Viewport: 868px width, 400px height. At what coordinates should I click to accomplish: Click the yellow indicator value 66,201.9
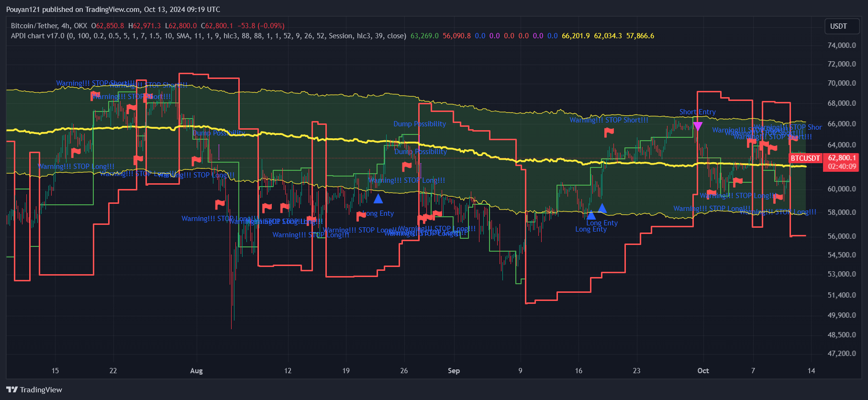click(576, 36)
